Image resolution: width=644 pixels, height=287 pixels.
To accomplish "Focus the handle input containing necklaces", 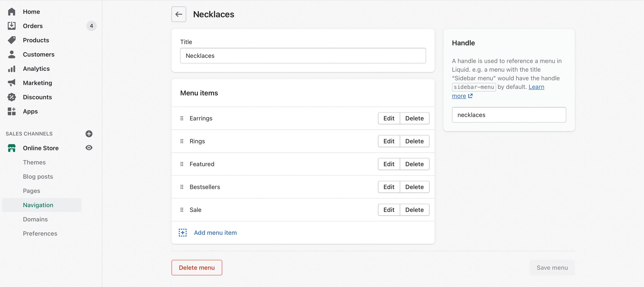I will [509, 115].
